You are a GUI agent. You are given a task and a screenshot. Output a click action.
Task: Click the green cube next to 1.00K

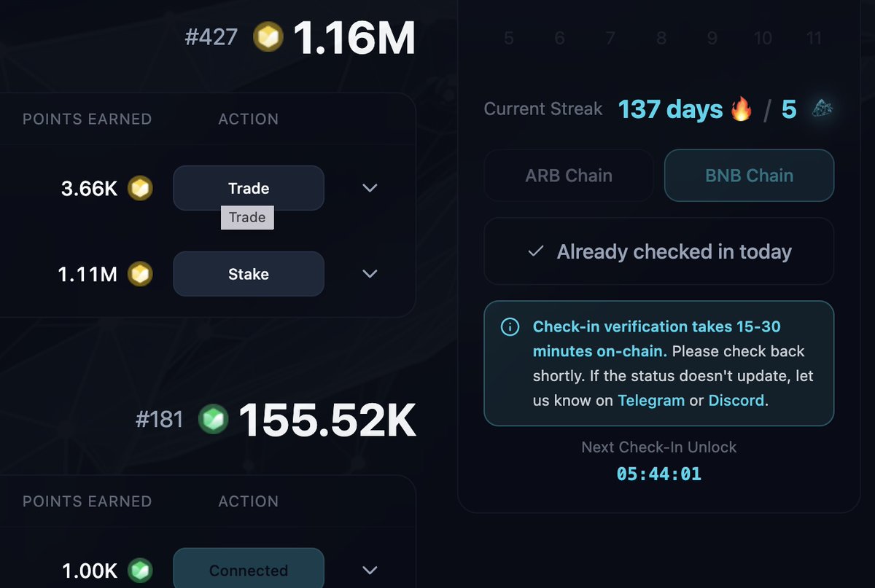click(x=140, y=571)
